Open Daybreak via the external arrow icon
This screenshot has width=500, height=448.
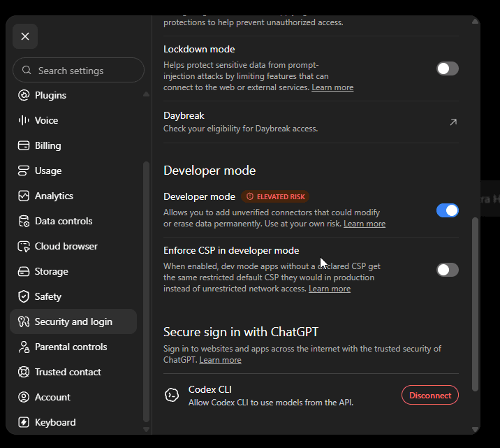pos(453,122)
